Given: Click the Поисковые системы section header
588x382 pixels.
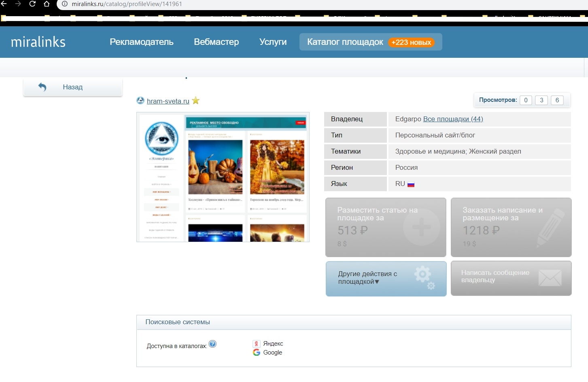Looking at the screenshot, I should tap(354, 322).
